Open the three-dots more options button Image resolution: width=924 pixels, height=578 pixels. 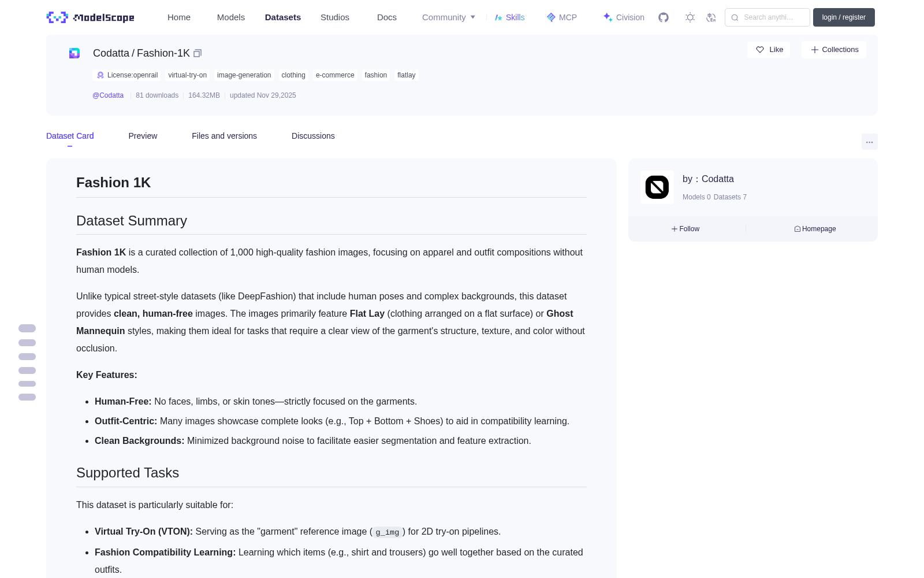[x=870, y=142]
